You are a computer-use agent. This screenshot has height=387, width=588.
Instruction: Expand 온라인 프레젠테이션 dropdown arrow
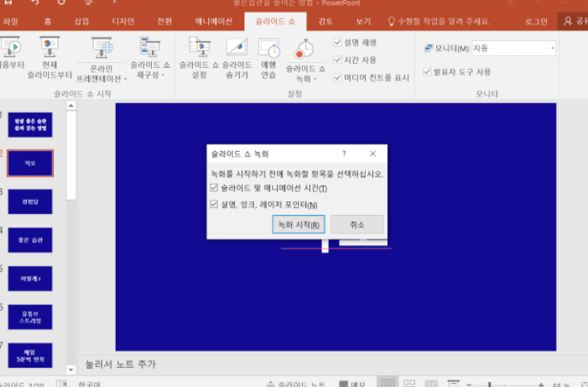(125, 79)
